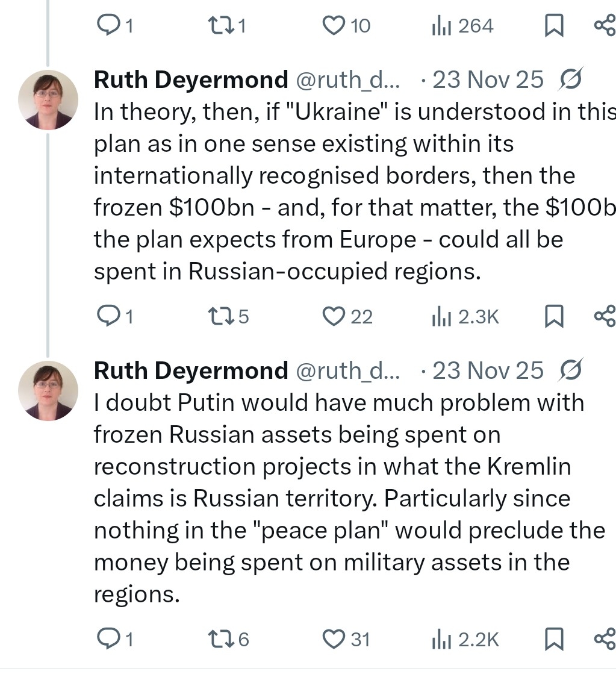Bookmark the 'I doubt Putin' tweet

click(x=553, y=639)
